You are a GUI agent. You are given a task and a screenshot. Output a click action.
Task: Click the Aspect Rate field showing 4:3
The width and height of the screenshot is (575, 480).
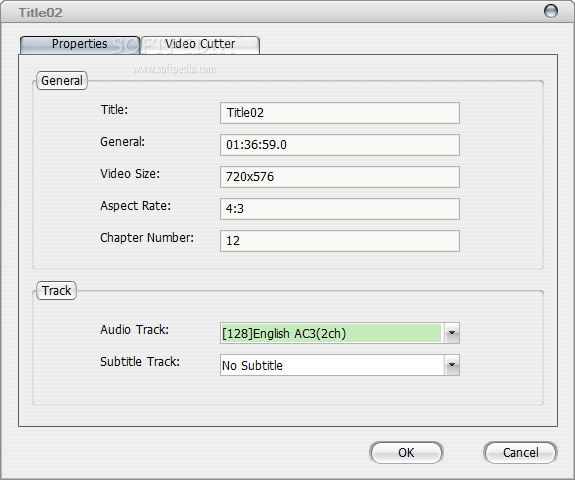pyautogui.click(x=340, y=209)
